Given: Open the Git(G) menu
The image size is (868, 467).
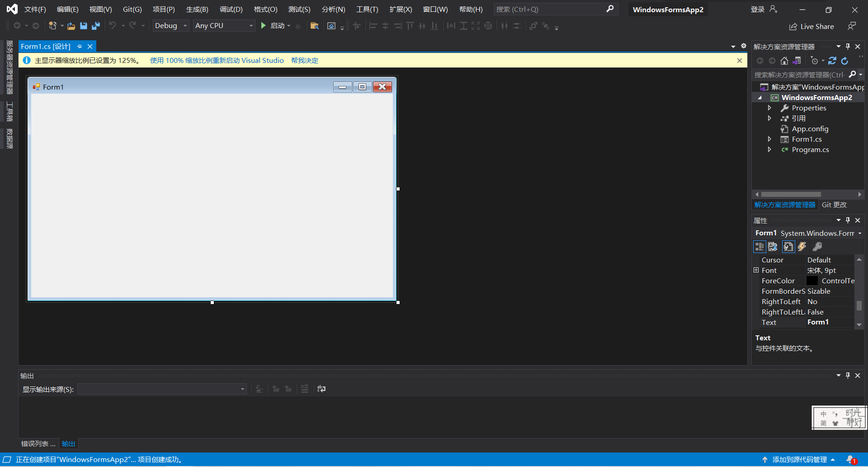Looking at the screenshot, I should point(132,9).
